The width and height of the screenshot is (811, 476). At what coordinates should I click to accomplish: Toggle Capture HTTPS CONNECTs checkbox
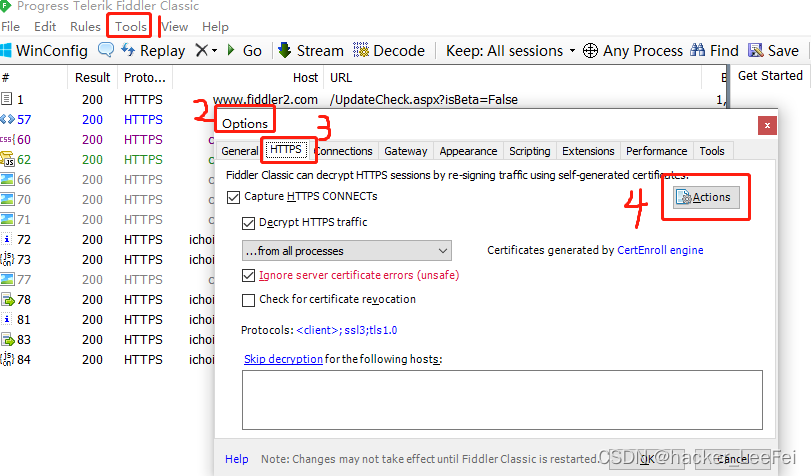(x=234, y=197)
